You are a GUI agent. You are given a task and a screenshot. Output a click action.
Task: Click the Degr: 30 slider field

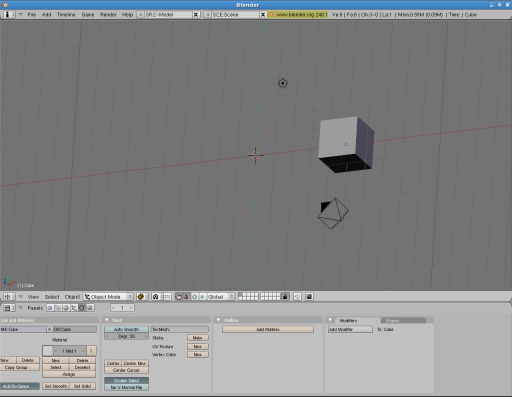pos(126,336)
